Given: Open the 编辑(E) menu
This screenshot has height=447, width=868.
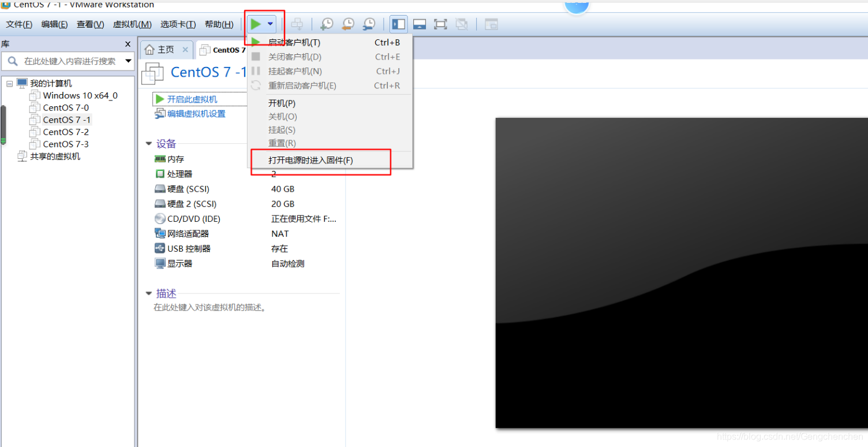Looking at the screenshot, I should (54, 24).
